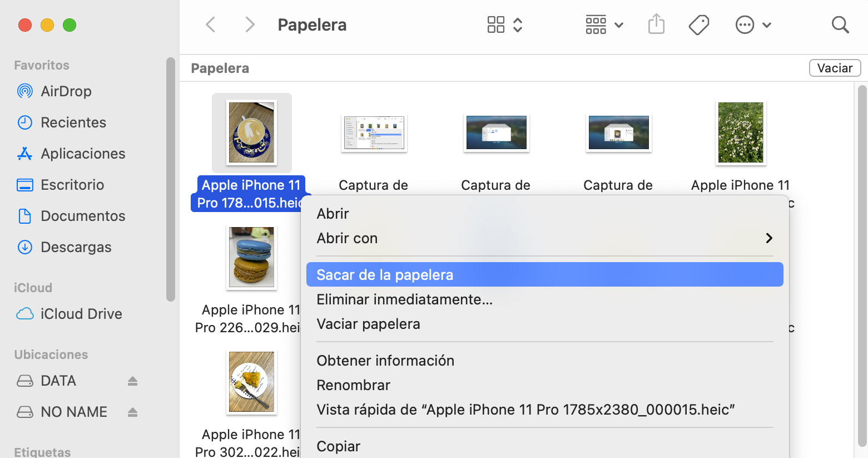Select the coffee latte photo thumbnail

pyautogui.click(x=251, y=132)
